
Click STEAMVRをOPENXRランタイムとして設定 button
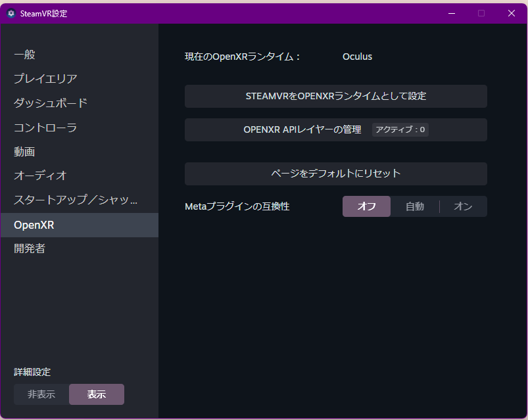pyautogui.click(x=336, y=96)
